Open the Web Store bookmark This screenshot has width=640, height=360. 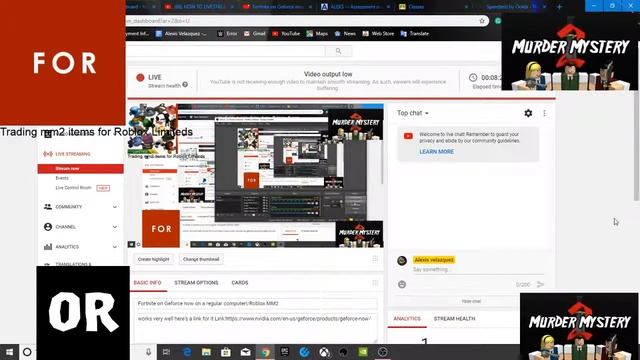378,33
